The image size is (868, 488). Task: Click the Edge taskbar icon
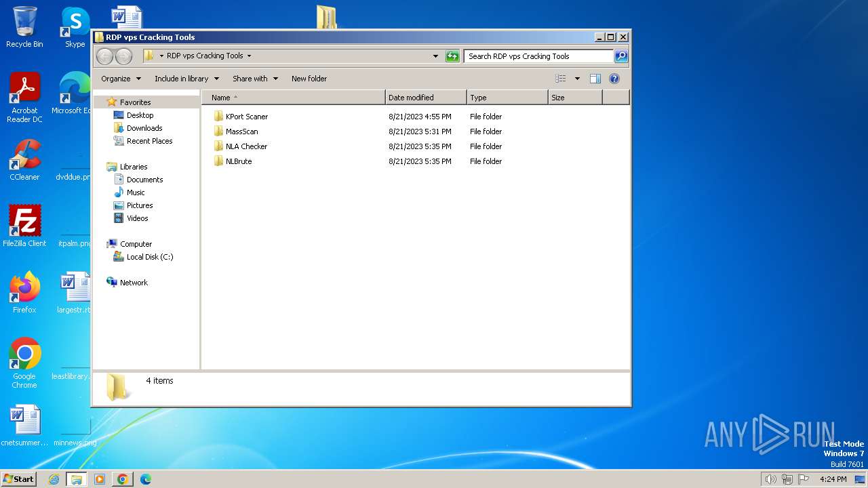(145, 479)
